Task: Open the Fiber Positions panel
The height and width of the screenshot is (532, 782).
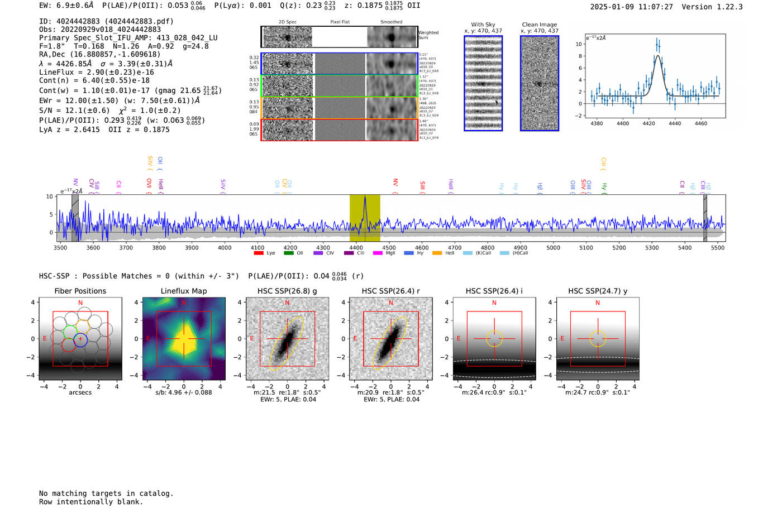Action: coord(80,338)
